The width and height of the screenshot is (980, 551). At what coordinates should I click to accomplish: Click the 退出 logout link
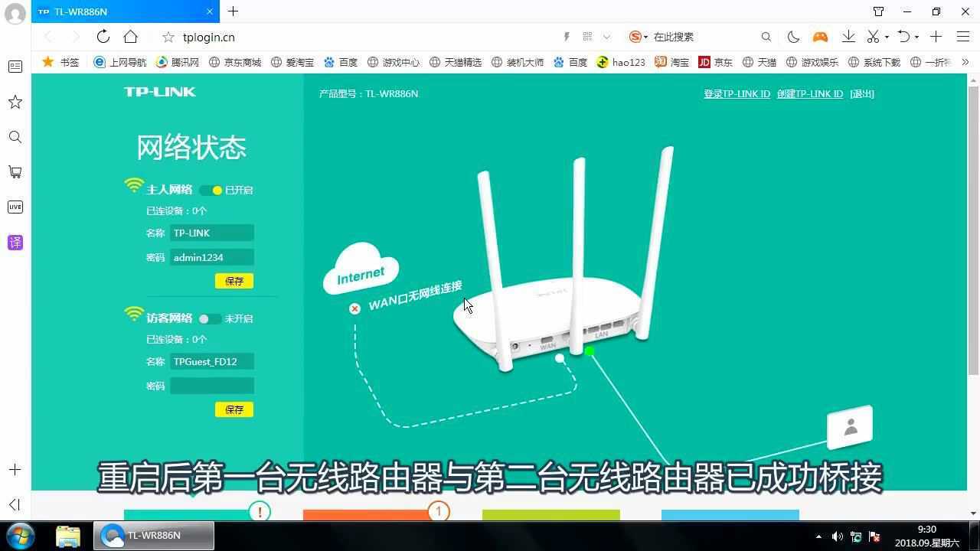862,93
